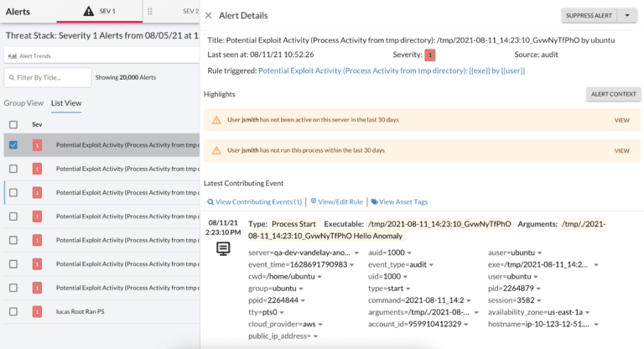This screenshot has width=644, height=349.
Task: Close the Alert Details panel
Action: [209, 15]
